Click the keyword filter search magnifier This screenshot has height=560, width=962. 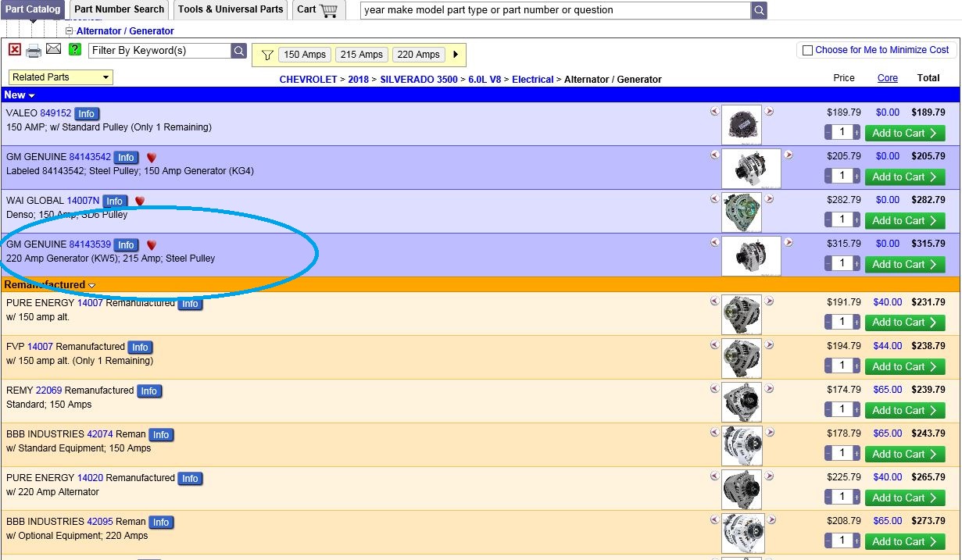pyautogui.click(x=239, y=51)
